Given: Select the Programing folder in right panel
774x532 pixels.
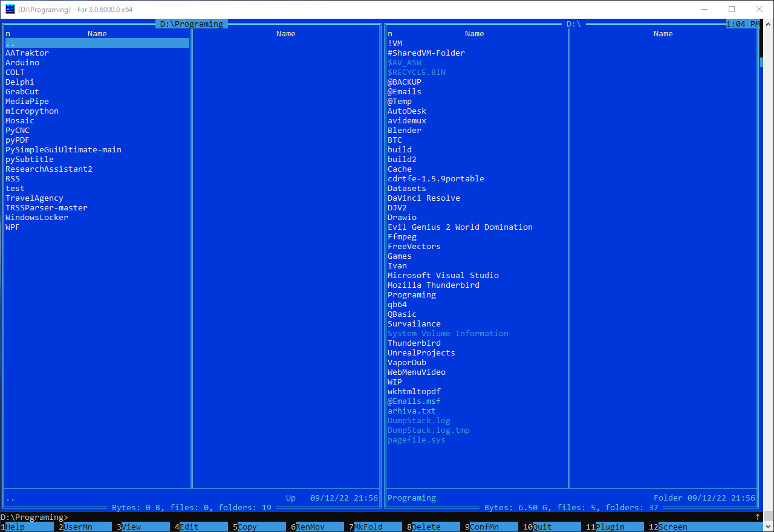Looking at the screenshot, I should (412, 294).
